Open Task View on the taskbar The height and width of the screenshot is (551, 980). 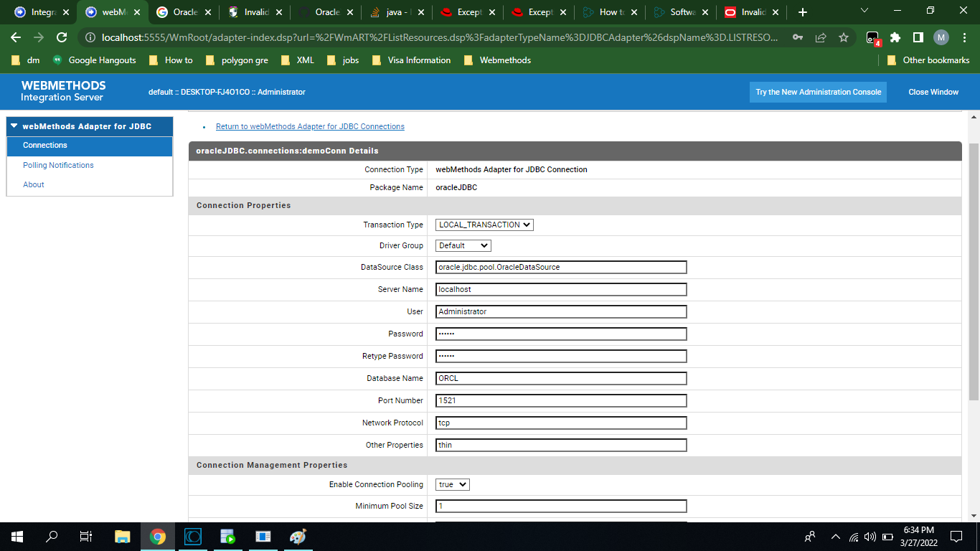pos(86,536)
